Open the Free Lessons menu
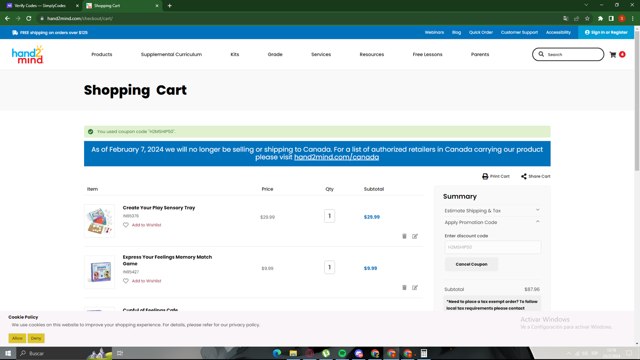The height and width of the screenshot is (360, 640). pyautogui.click(x=427, y=54)
